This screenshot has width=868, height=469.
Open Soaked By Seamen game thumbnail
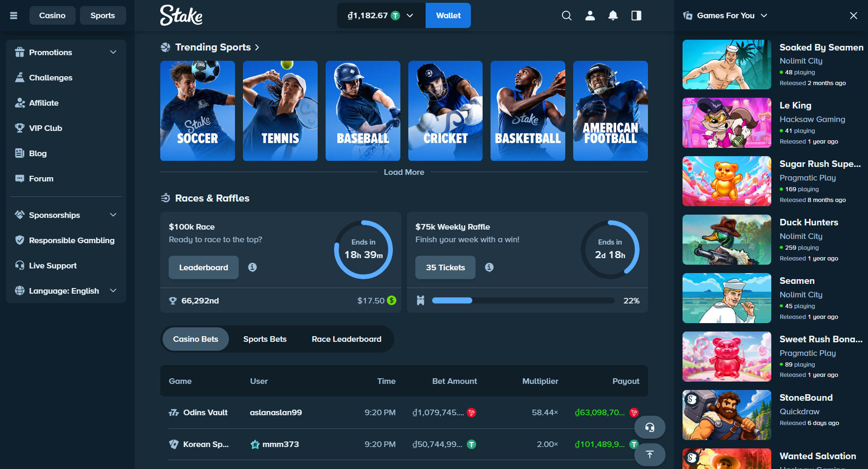727,65
